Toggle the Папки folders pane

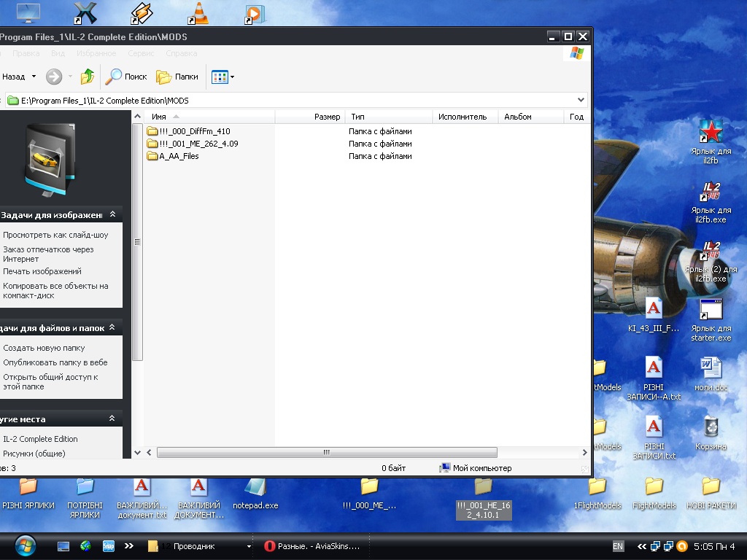(177, 77)
